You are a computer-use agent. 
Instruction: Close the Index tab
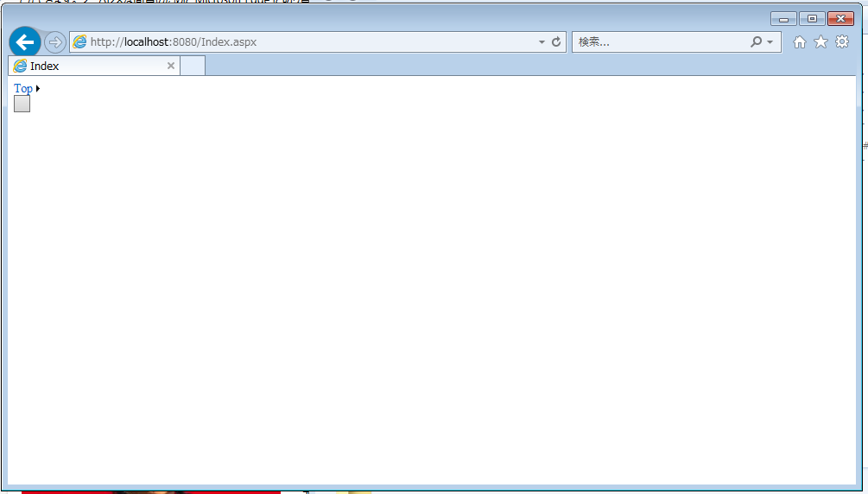(171, 66)
